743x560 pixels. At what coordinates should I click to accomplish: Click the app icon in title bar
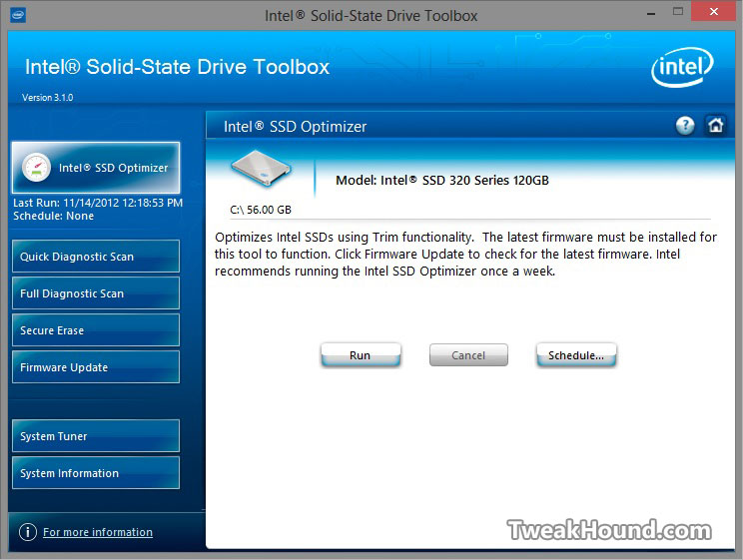[x=18, y=15]
